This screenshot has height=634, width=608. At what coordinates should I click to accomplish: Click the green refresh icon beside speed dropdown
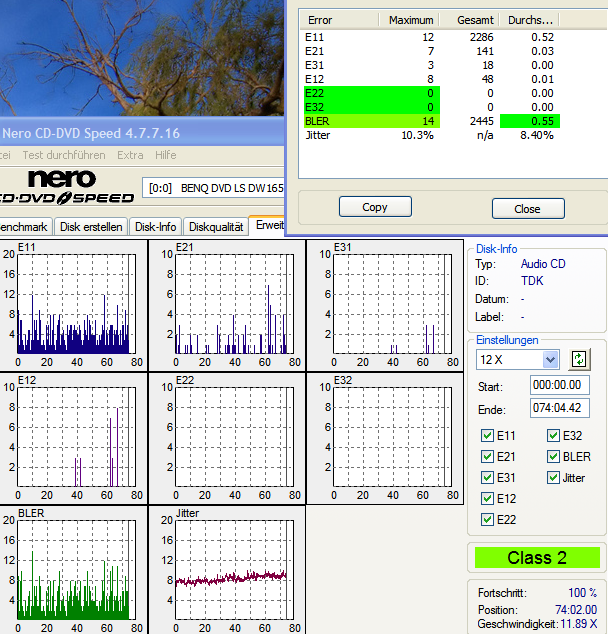click(x=579, y=359)
